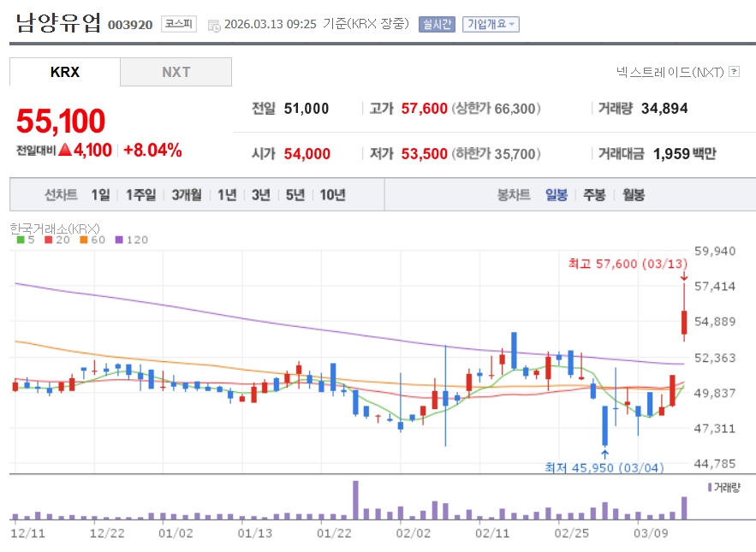Click the 03/09 date axis label
This screenshot has height=552, width=756.
(651, 533)
